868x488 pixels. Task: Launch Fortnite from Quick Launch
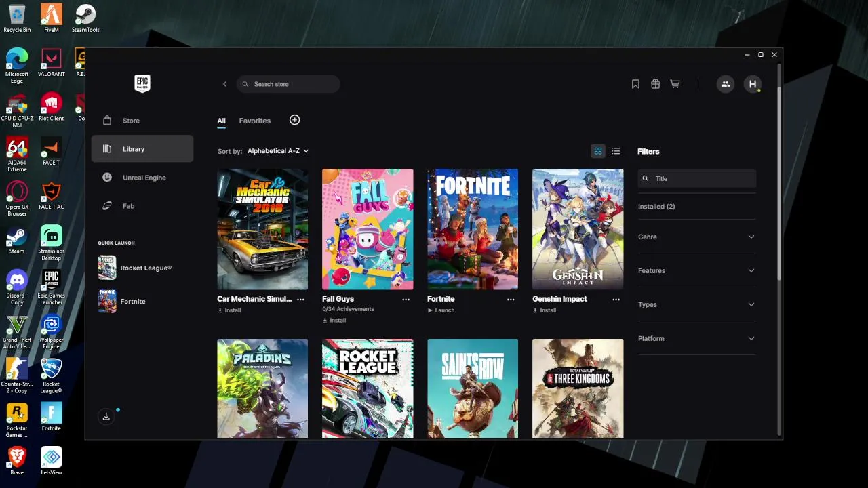[x=122, y=301]
